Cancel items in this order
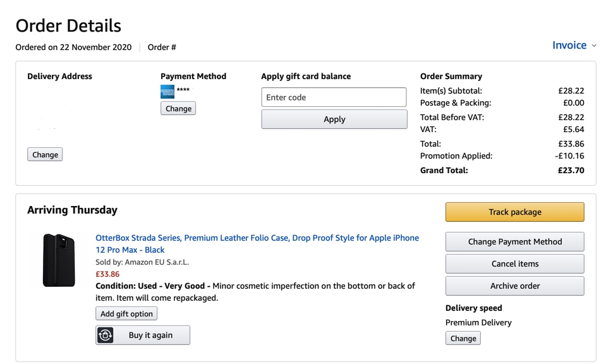Viewport: 613px width, 364px height. (x=514, y=264)
